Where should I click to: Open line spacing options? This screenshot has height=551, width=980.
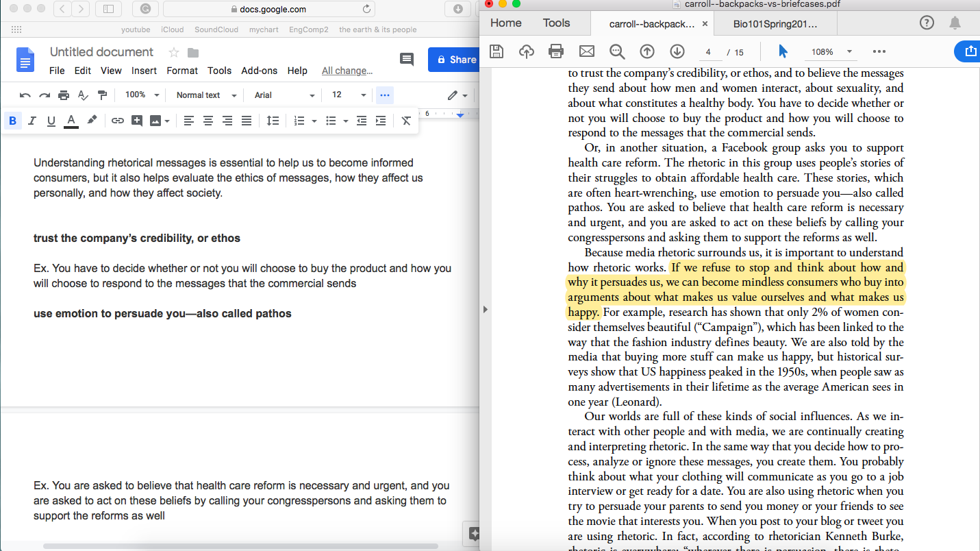273,121
